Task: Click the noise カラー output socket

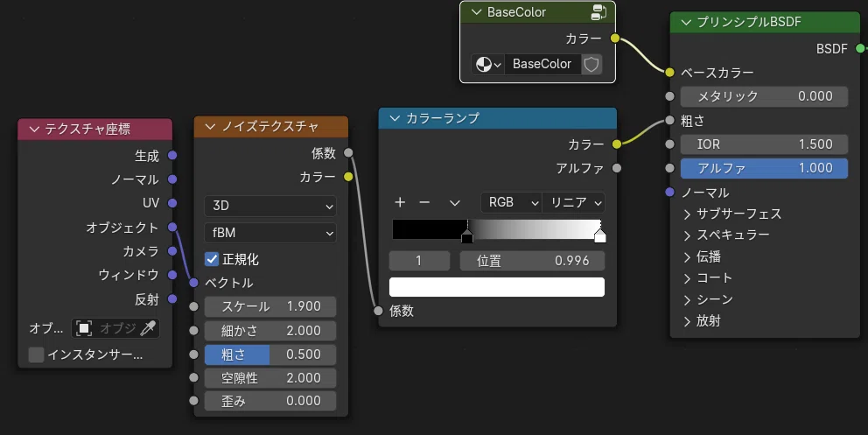Action: click(348, 177)
